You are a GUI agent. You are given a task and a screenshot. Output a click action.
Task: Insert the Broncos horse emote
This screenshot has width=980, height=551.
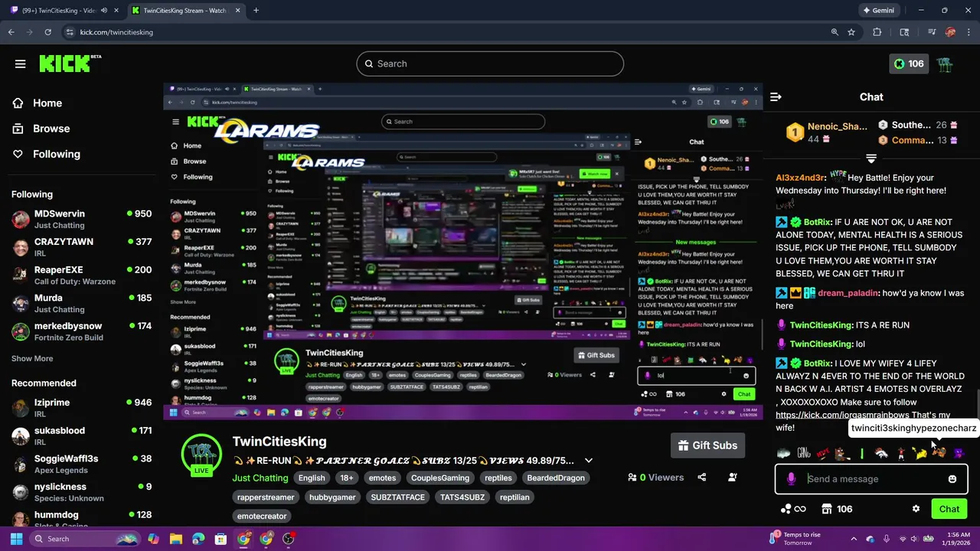coord(881,453)
